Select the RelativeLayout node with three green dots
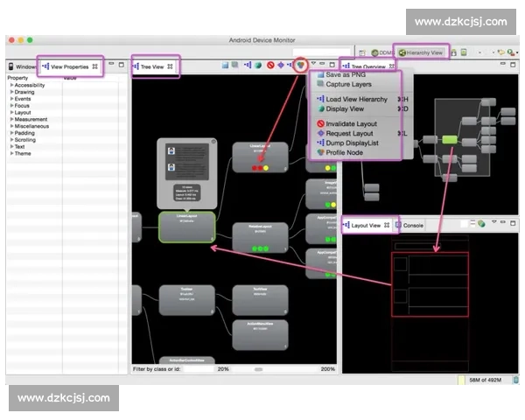The image size is (525, 420). coord(260,237)
